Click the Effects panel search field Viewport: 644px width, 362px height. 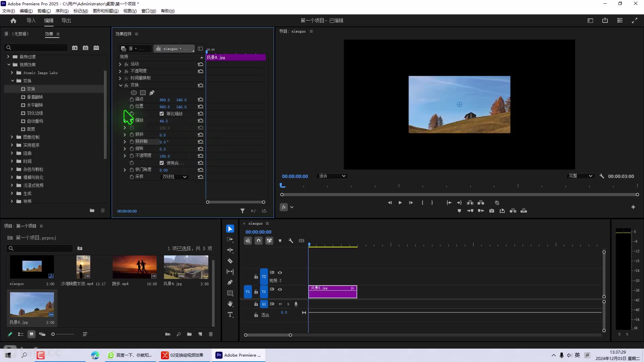(36, 48)
